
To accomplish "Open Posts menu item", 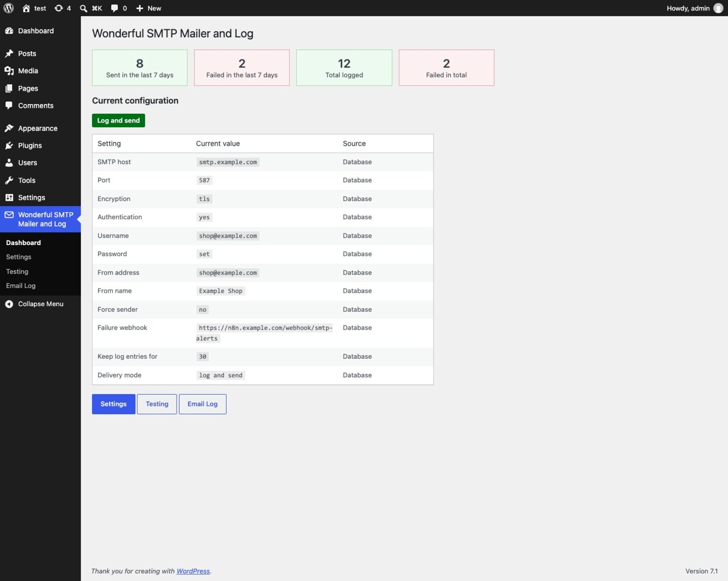I will click(x=40, y=54).
